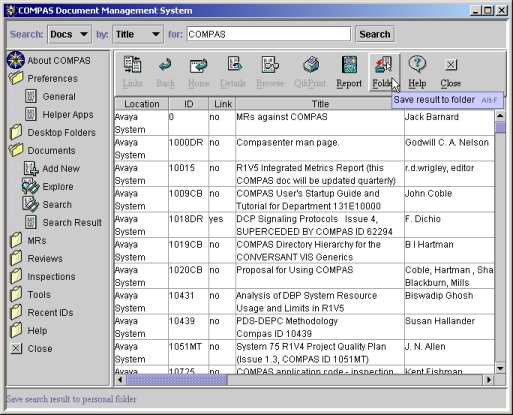Viewport: 513px width, 415px height.
Task: Sort by the Location column header
Action: click(142, 104)
